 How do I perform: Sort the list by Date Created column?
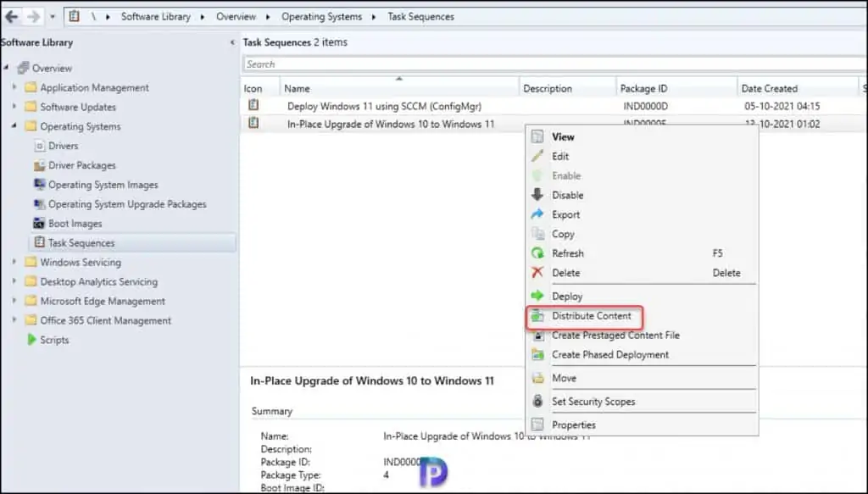pyautogui.click(x=798, y=88)
